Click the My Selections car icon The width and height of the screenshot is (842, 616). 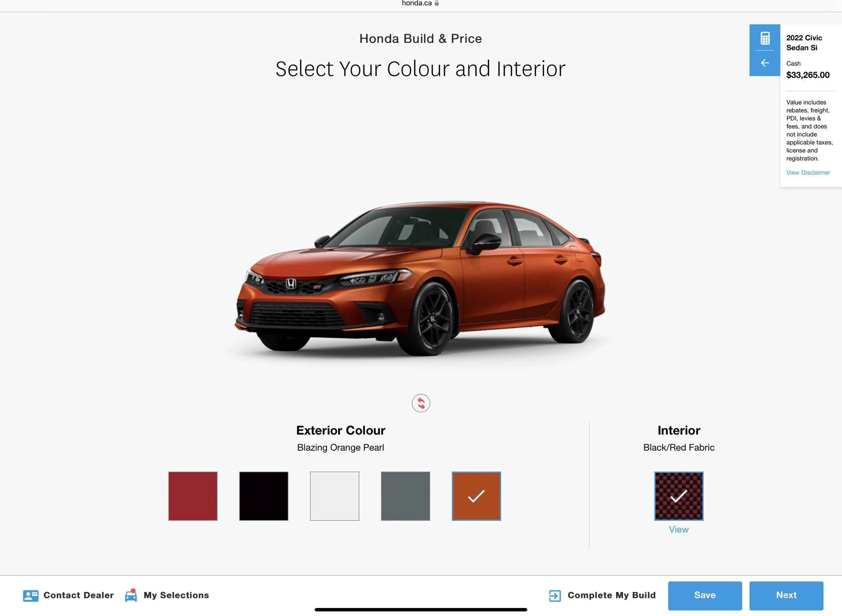[x=131, y=595]
